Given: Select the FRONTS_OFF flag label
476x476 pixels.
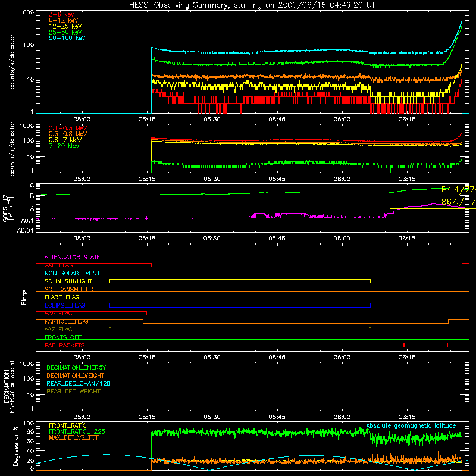Looking at the screenshot, I should (x=63, y=337).
